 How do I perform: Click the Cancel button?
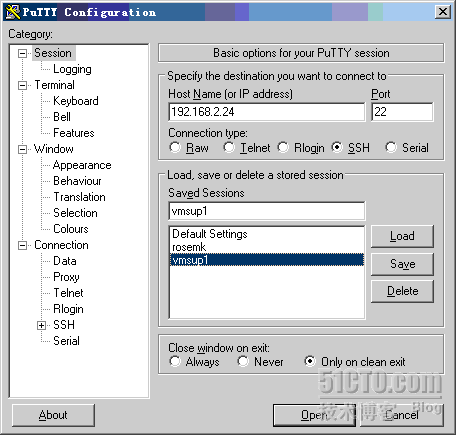click(402, 415)
